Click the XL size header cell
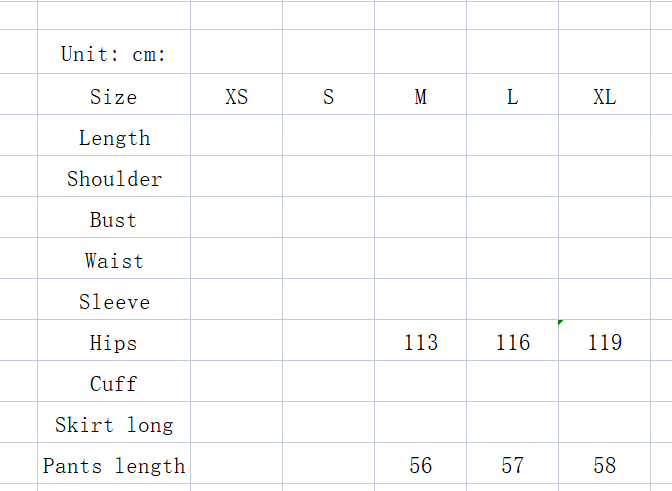672x491 pixels. click(605, 97)
